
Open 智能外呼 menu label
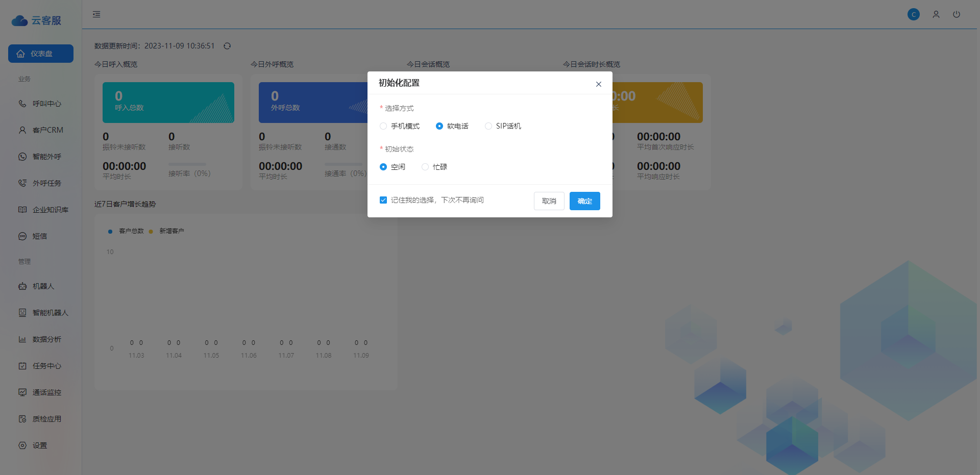[x=47, y=157]
